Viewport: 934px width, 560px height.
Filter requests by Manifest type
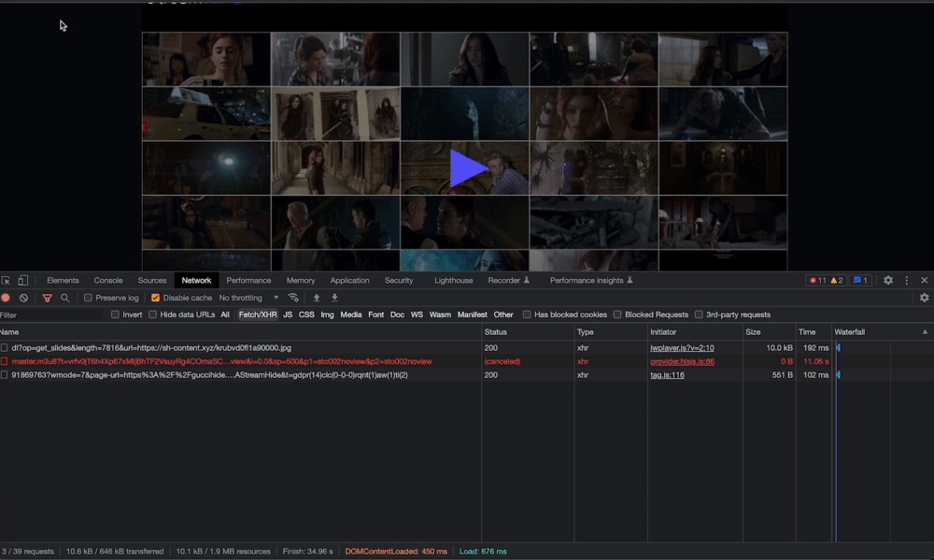473,315
